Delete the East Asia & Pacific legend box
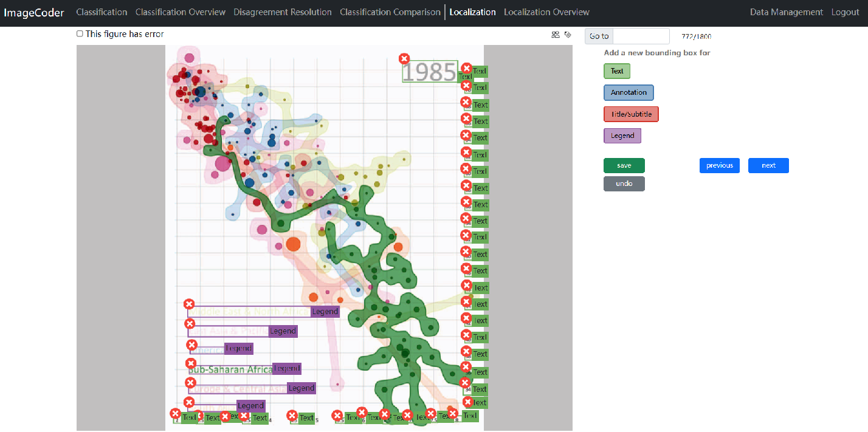The height and width of the screenshot is (432, 868). click(x=190, y=324)
